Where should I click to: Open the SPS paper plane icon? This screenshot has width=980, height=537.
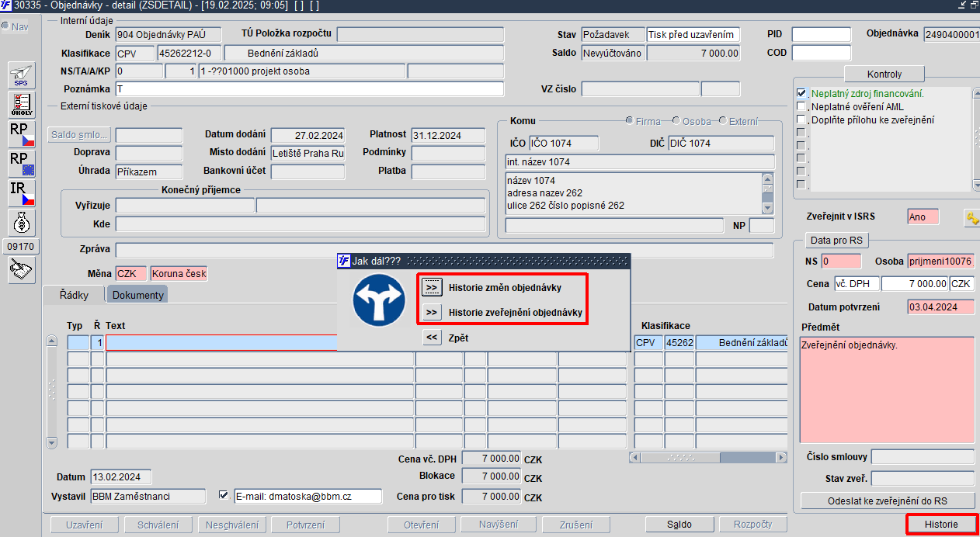pos(21,76)
